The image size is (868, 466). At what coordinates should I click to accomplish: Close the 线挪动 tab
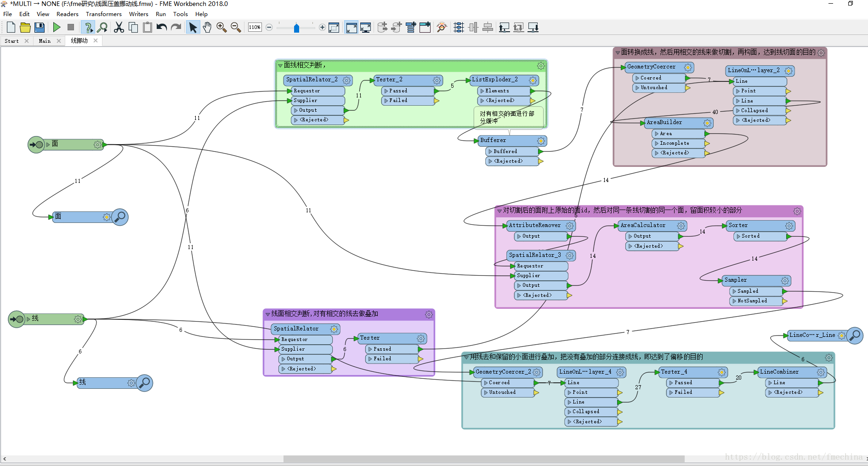(x=96, y=40)
